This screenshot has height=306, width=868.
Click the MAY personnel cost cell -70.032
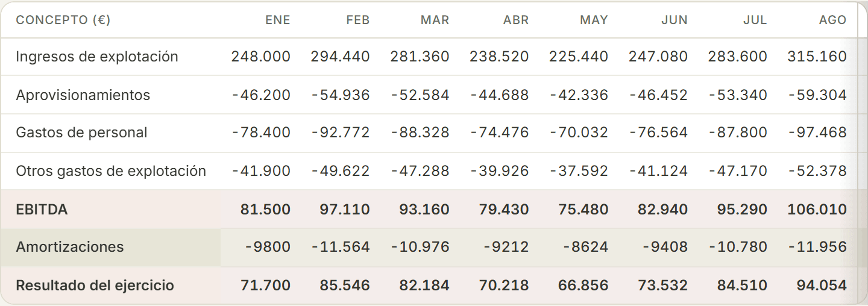(579, 133)
